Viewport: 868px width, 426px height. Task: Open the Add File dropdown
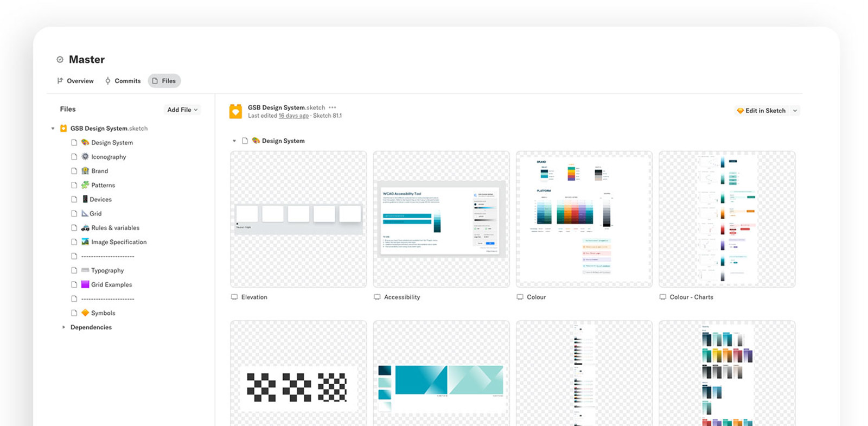point(182,110)
